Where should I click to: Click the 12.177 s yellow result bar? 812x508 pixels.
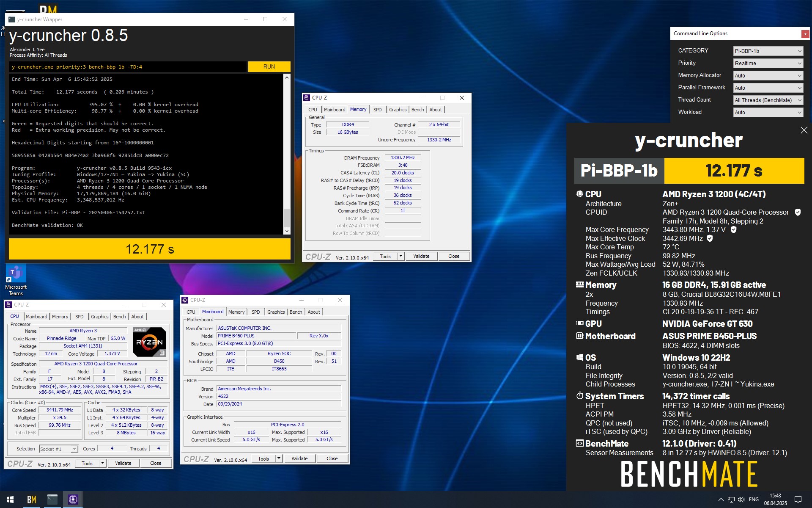[150, 249]
